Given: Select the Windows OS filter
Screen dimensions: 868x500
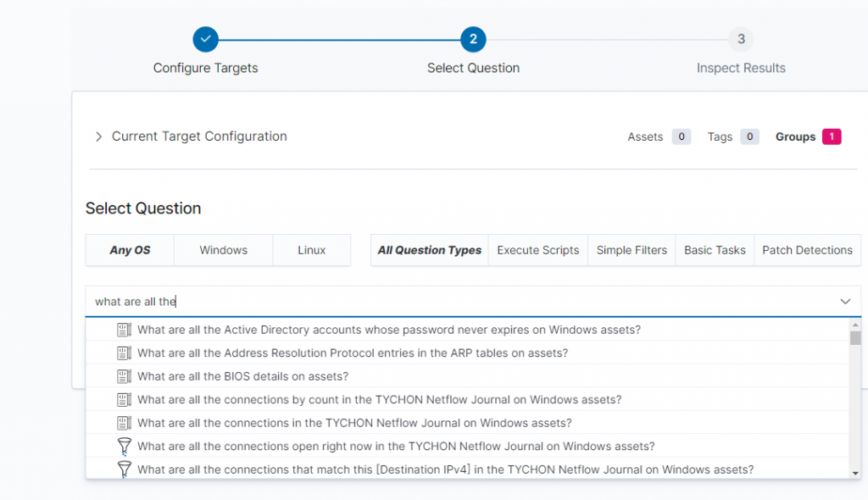Looking at the screenshot, I should [223, 250].
